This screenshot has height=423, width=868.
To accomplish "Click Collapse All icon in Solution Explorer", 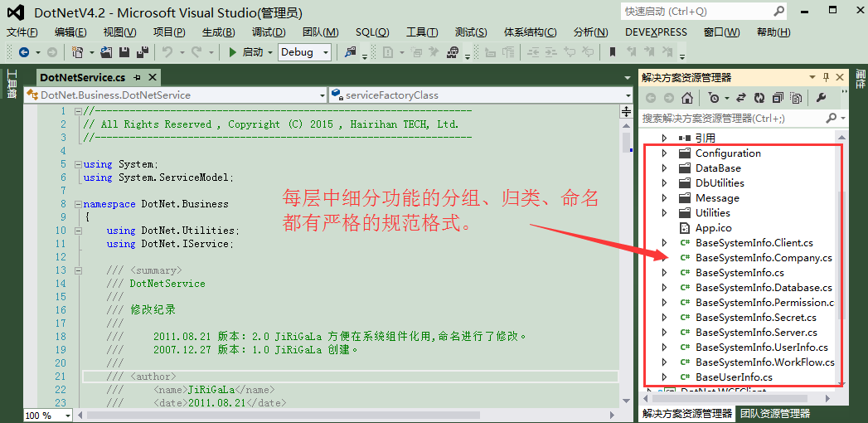I will 778,98.
